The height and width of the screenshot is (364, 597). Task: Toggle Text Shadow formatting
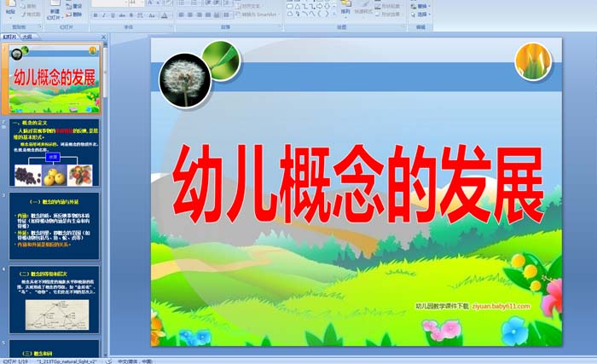pyautogui.click(x=131, y=15)
